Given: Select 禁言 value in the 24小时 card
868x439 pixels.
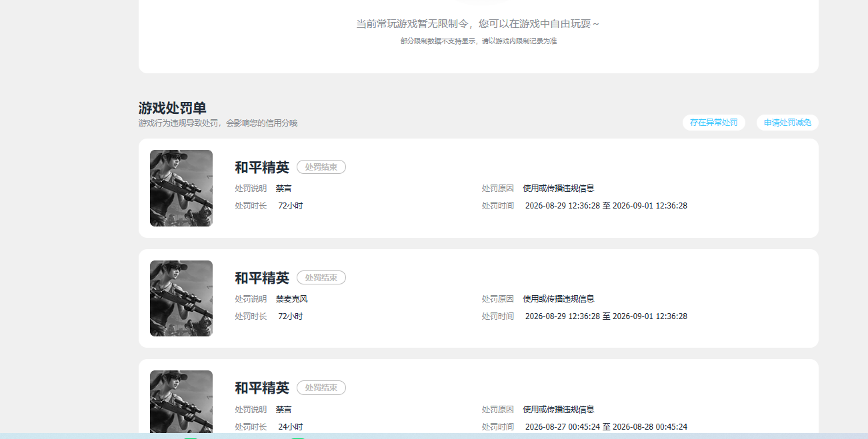Looking at the screenshot, I should (x=284, y=410).
